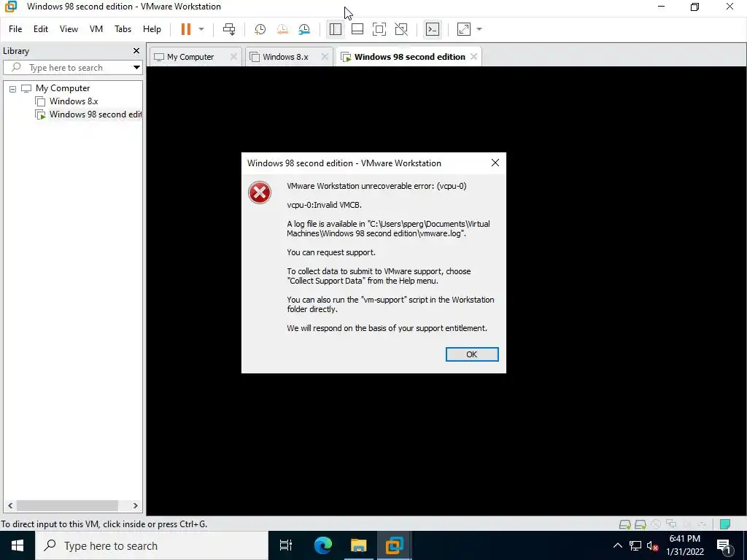Open the notification center icon
This screenshot has width=747, height=560.
click(x=724, y=545)
